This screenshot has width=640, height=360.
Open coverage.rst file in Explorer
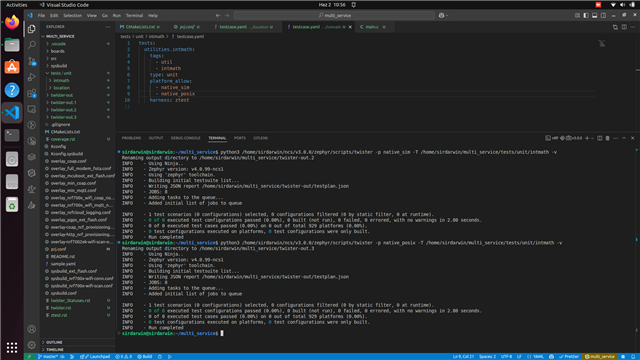point(77,139)
